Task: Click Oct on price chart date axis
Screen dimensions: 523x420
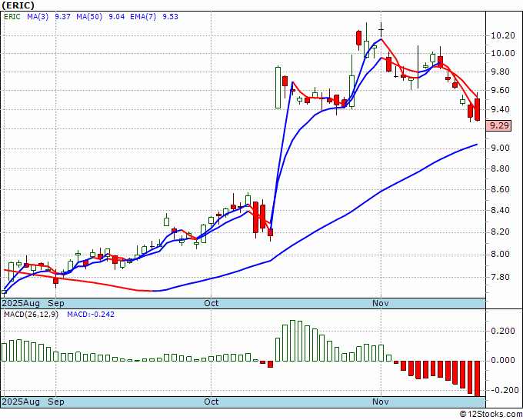Action: (x=212, y=303)
